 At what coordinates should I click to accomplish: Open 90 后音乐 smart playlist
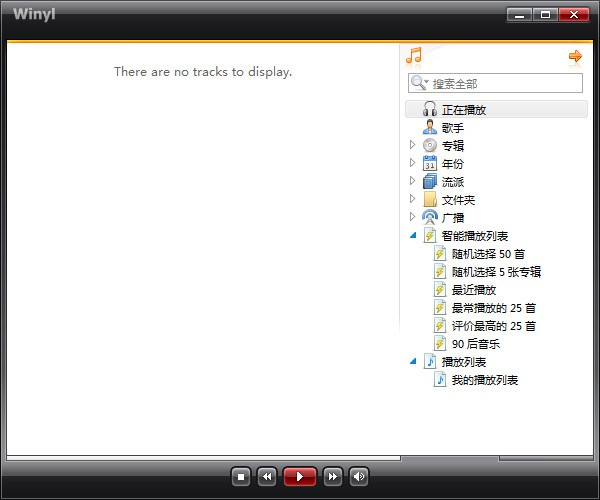[x=467, y=344]
